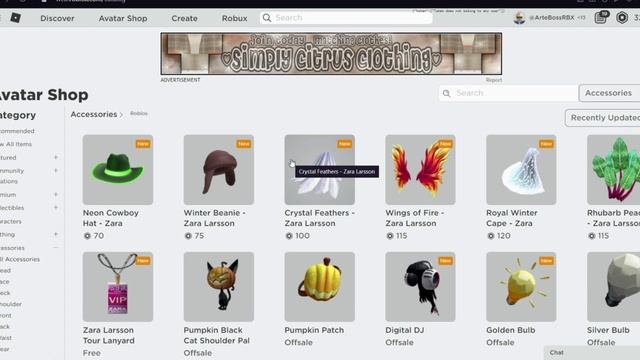
Task: Click the Pumpkin Patch item title
Action: [x=314, y=330]
